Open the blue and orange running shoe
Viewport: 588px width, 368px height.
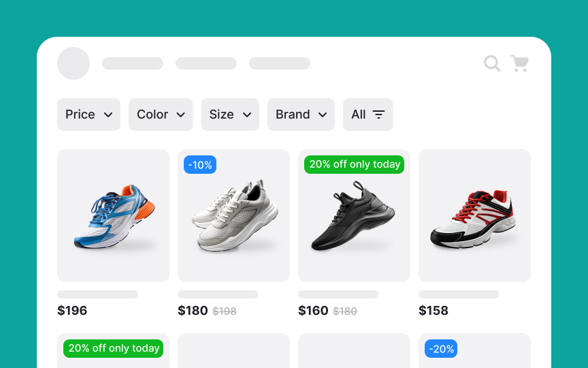point(113,215)
